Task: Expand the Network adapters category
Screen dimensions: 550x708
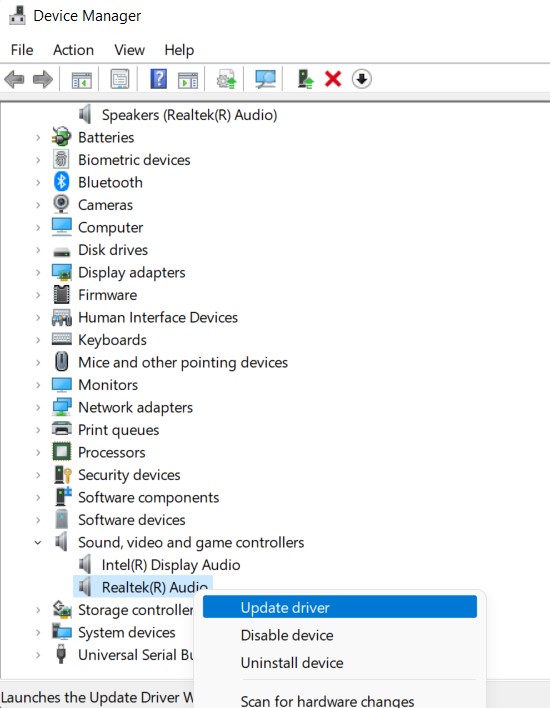Action: coord(38,408)
